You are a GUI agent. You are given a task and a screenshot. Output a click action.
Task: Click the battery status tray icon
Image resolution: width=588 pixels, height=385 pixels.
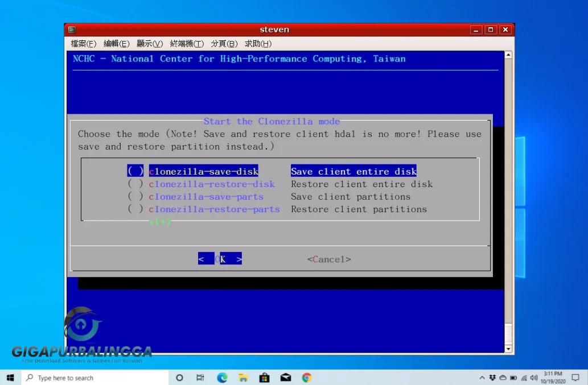click(513, 378)
